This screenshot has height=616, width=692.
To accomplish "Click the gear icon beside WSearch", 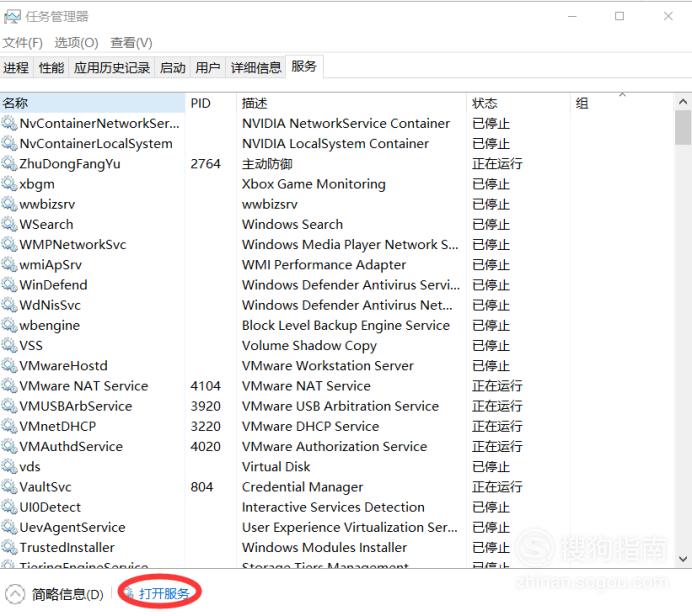I will click(9, 224).
